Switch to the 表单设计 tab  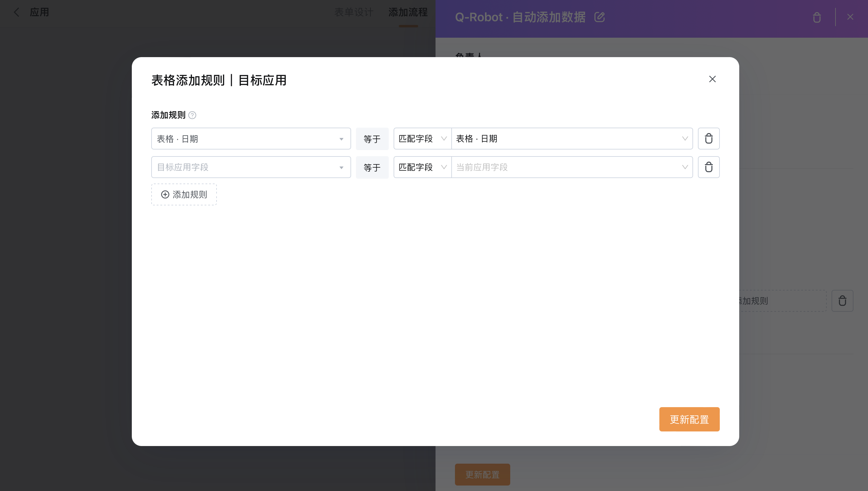[354, 12]
